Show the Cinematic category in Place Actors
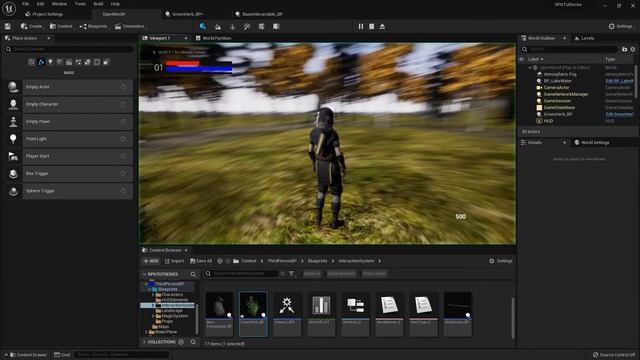640x360 pixels. (69, 62)
